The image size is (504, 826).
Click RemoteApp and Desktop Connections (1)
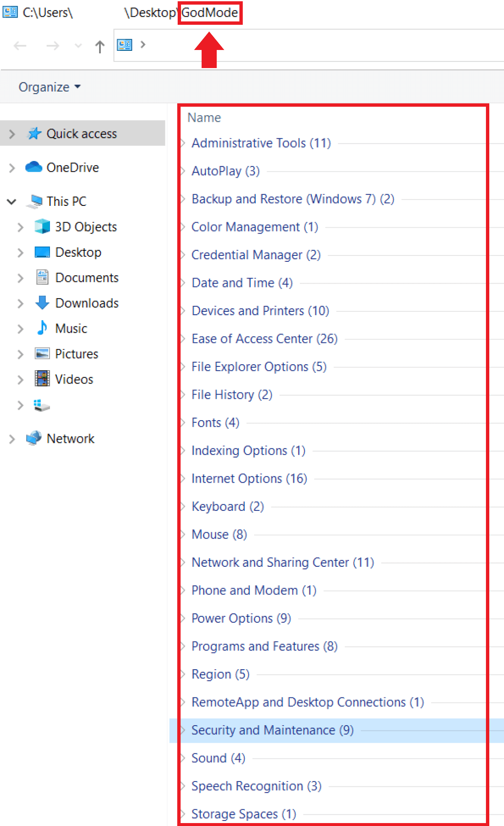pos(308,702)
